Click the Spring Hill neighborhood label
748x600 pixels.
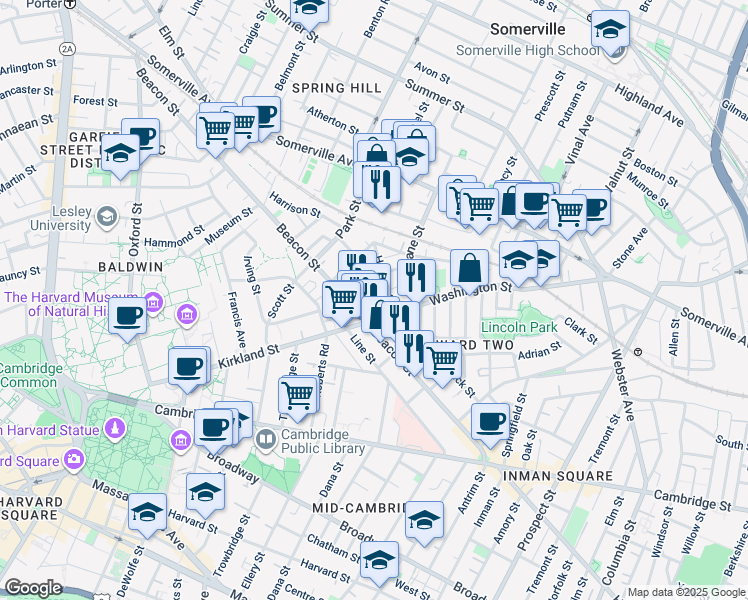[x=336, y=88]
